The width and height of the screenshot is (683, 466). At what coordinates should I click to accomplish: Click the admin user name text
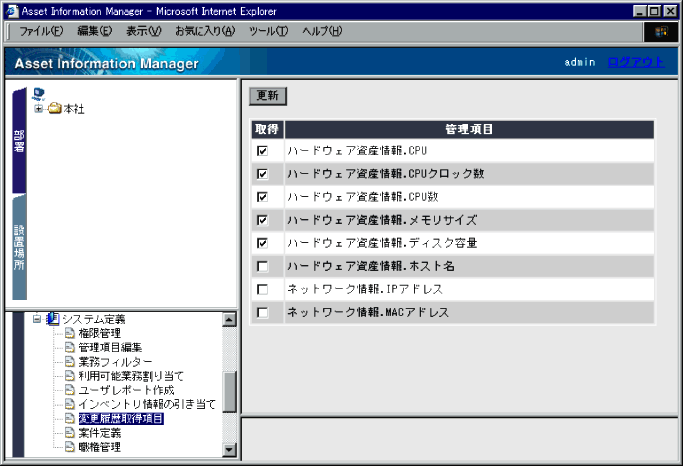(x=580, y=62)
